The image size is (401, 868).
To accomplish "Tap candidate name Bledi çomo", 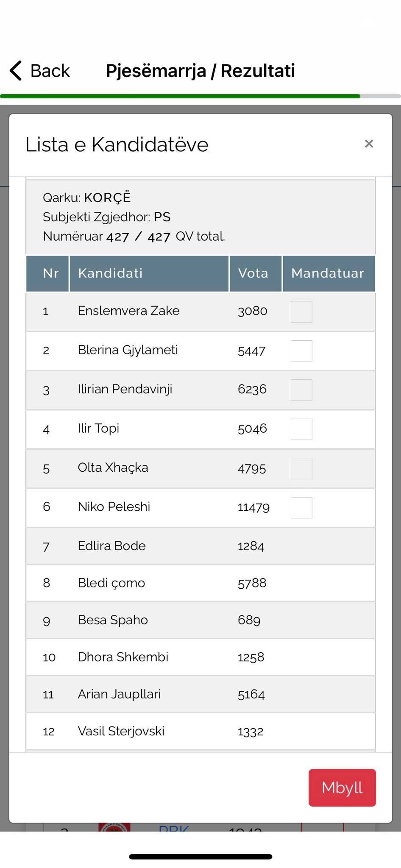I will click(111, 583).
